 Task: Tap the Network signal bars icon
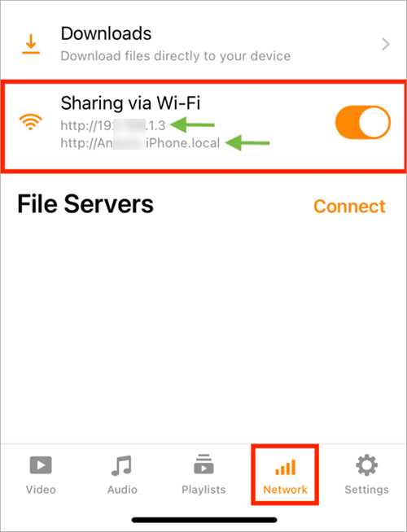285,467
